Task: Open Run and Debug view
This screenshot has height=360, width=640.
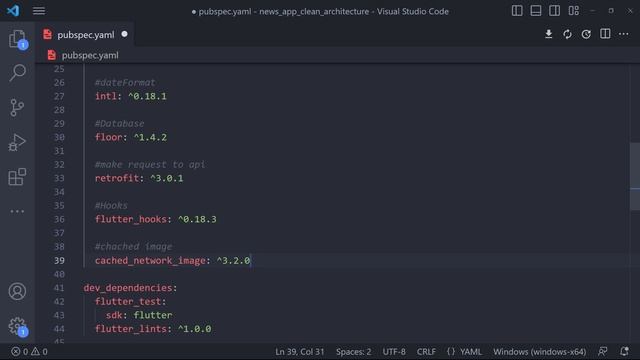Action: 17,142
